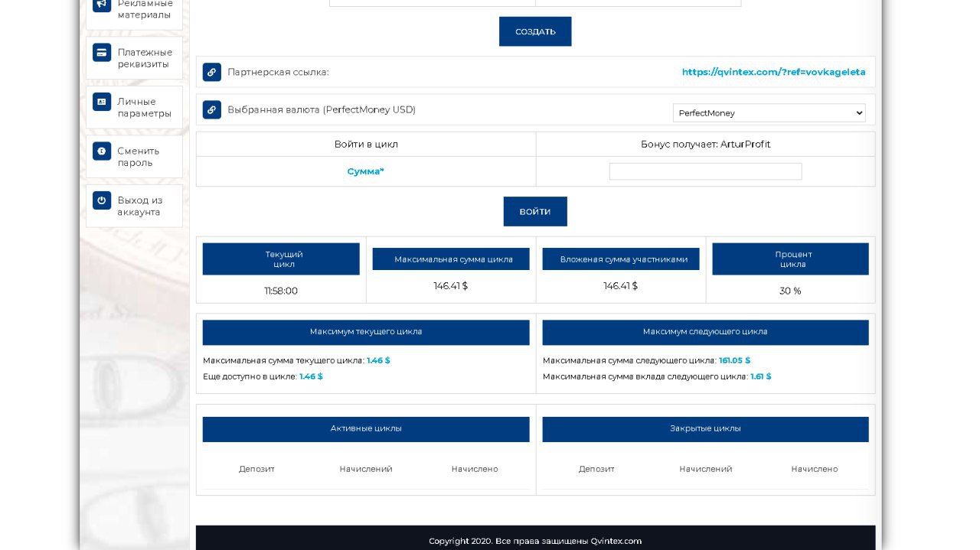Focus the Сумма amount input field

point(705,171)
